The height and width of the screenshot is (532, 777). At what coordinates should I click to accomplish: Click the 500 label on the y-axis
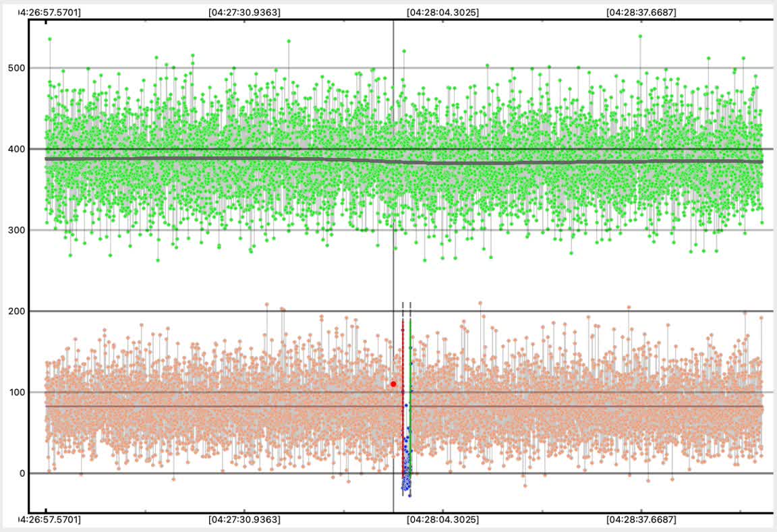(x=17, y=68)
